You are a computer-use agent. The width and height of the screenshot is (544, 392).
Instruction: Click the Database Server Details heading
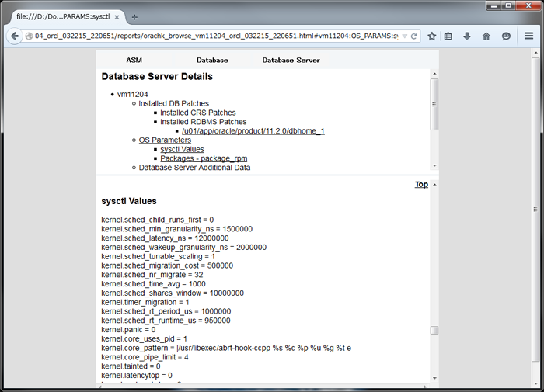tap(157, 77)
